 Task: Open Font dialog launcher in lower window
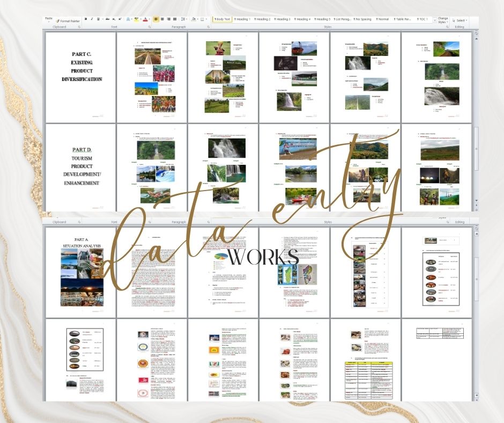(150, 222)
